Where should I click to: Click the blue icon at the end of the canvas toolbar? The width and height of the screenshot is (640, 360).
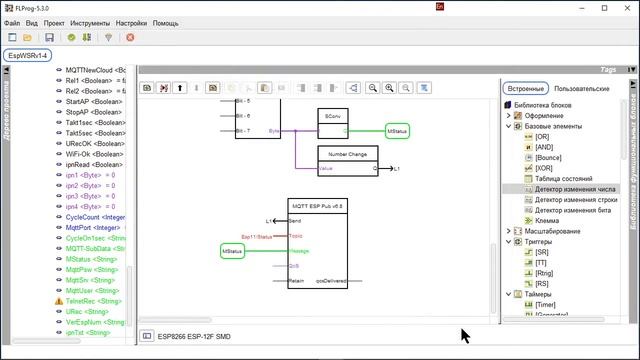coord(424,88)
